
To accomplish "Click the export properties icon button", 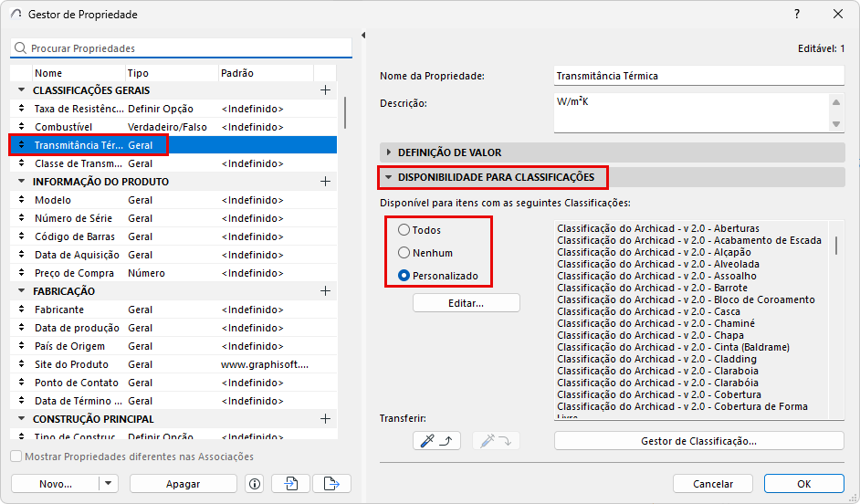I will pyautogui.click(x=331, y=484).
